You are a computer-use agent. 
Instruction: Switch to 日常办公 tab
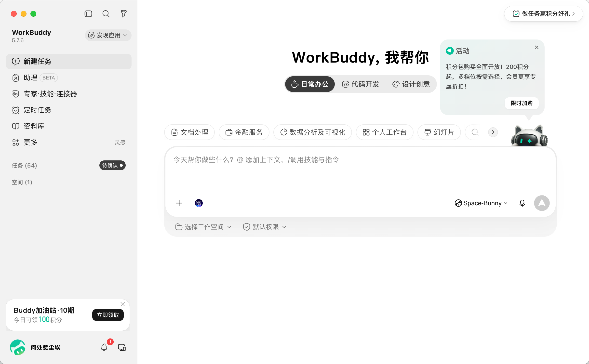pyautogui.click(x=310, y=84)
